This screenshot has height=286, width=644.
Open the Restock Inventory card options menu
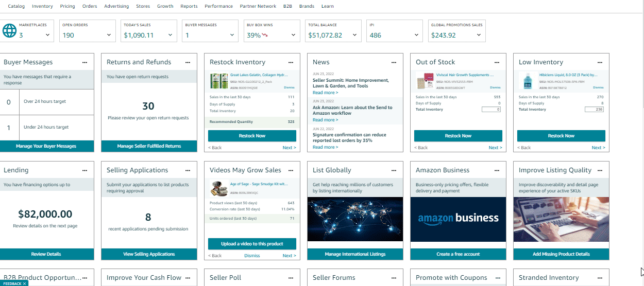[x=291, y=62]
